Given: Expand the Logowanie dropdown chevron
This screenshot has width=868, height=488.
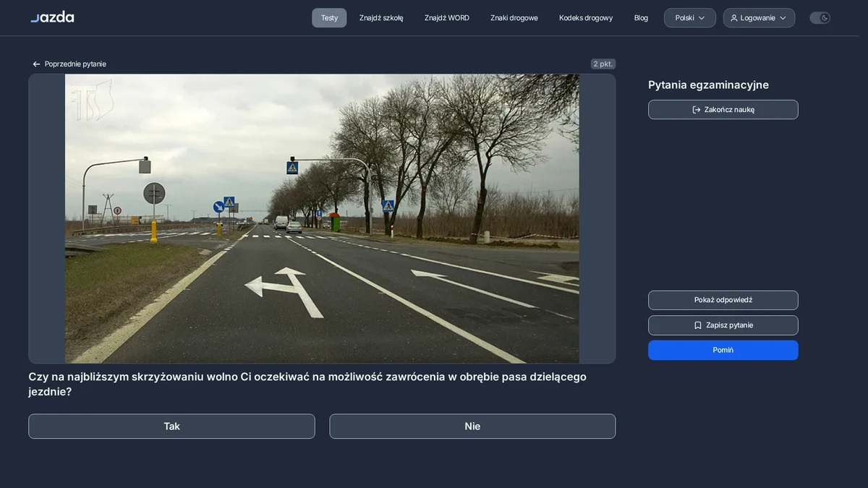Looking at the screenshot, I should point(783,18).
